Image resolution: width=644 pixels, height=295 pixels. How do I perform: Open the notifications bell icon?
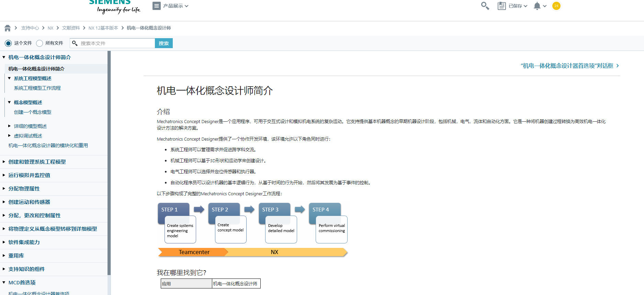[x=537, y=6]
